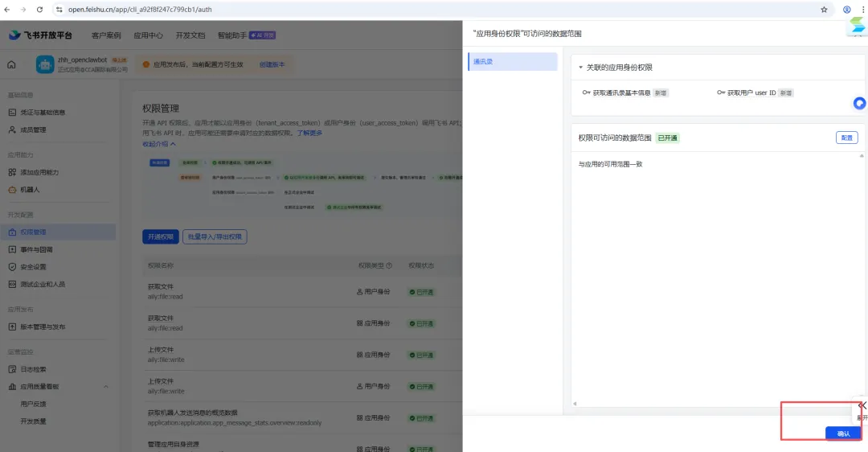The width and height of the screenshot is (868, 452).
Task: Click the browser address bar URL
Action: point(140,10)
